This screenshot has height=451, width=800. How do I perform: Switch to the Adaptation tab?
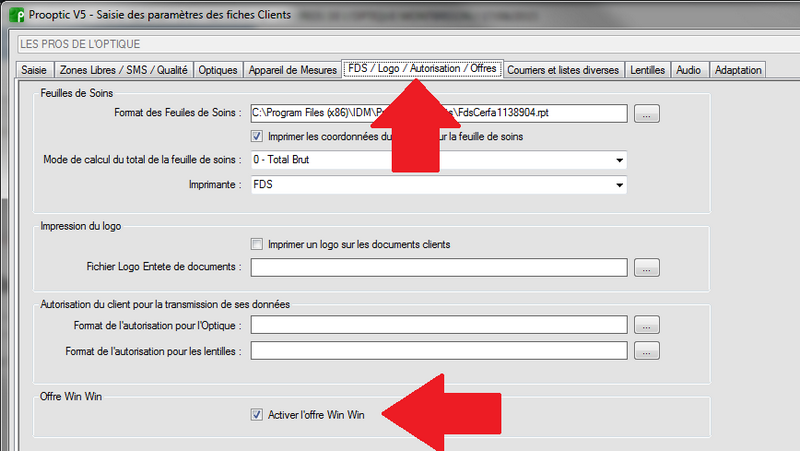[738, 70]
